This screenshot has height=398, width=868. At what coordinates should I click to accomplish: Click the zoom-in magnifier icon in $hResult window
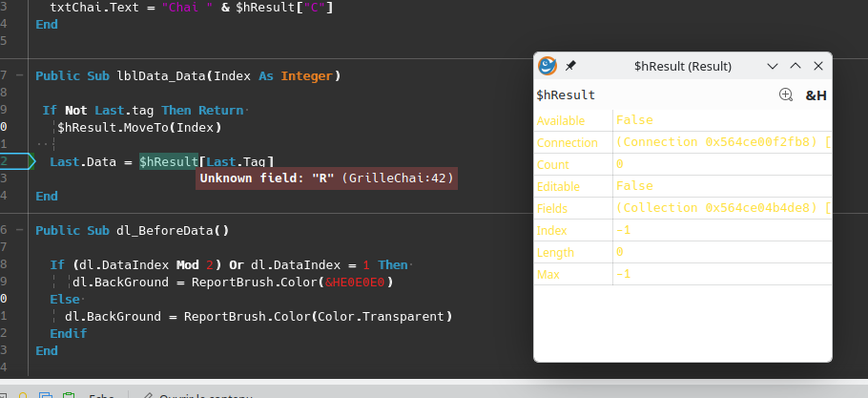pyautogui.click(x=786, y=94)
